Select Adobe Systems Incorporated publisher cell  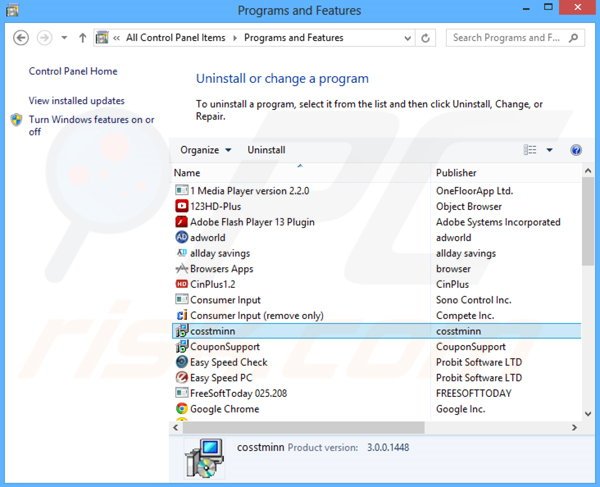pos(498,222)
